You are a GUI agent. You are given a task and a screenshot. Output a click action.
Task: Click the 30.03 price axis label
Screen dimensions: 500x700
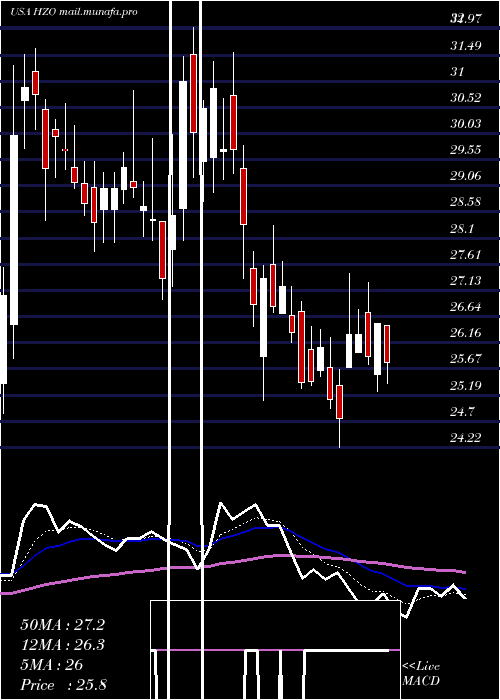click(466, 124)
